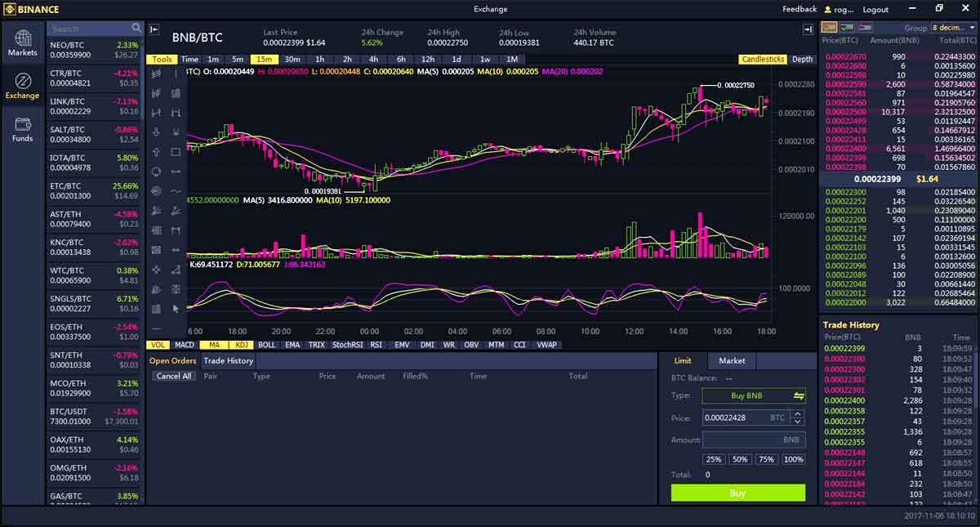Collapse the order book panel arrow
Screen dimensions: 980x527
pyautogui.click(x=808, y=29)
